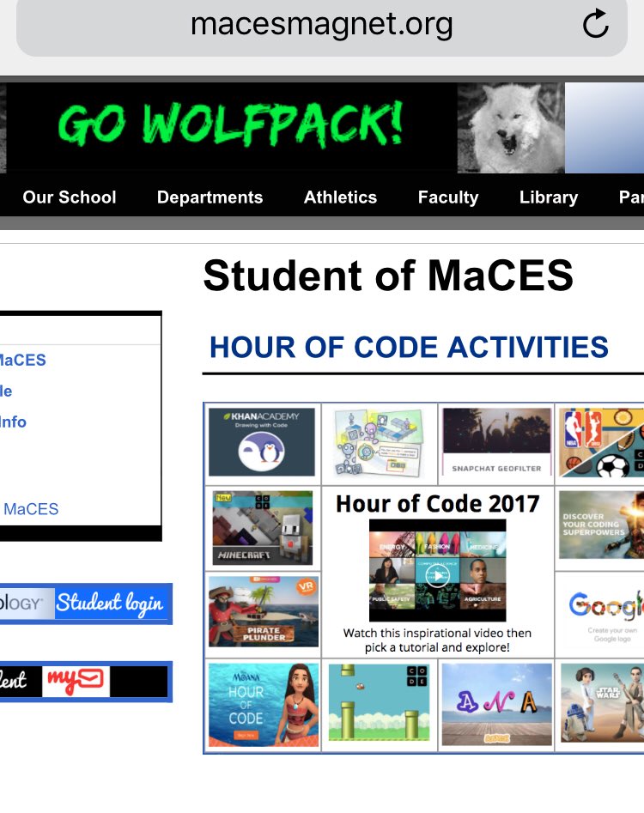This screenshot has width=644, height=813.
Task: Click the white wolf photo in the banner
Action: (510, 128)
